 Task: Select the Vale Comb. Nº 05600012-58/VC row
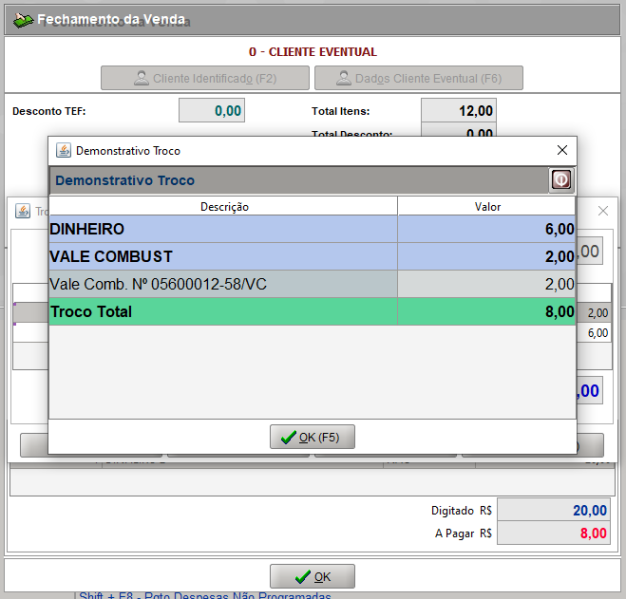point(224,284)
